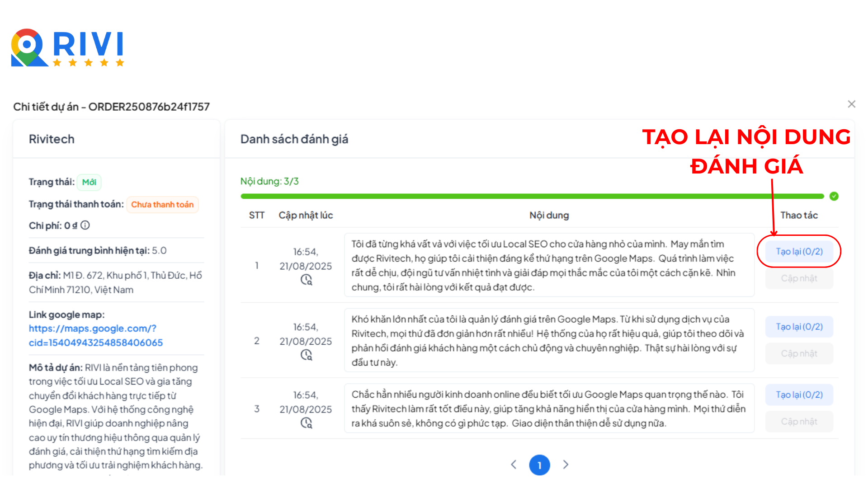The width and height of the screenshot is (868, 488).
Task: Select page 1 in pagination
Action: tap(539, 465)
